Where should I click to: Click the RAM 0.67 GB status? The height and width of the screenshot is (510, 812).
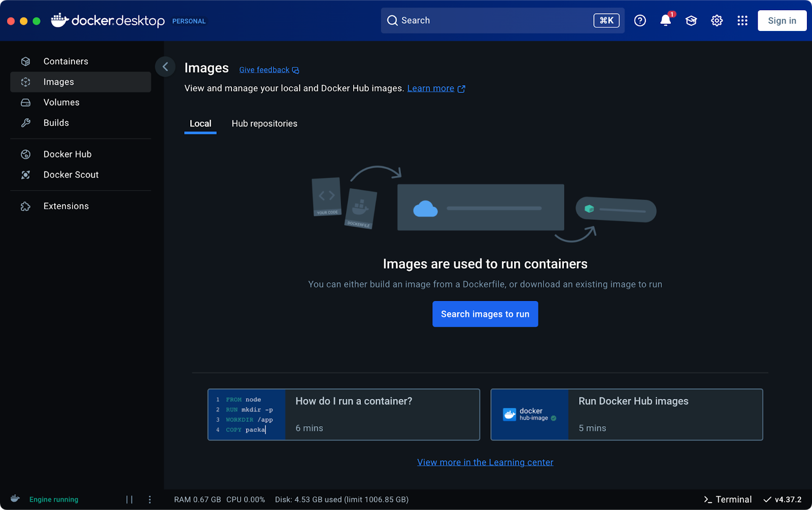click(x=197, y=499)
